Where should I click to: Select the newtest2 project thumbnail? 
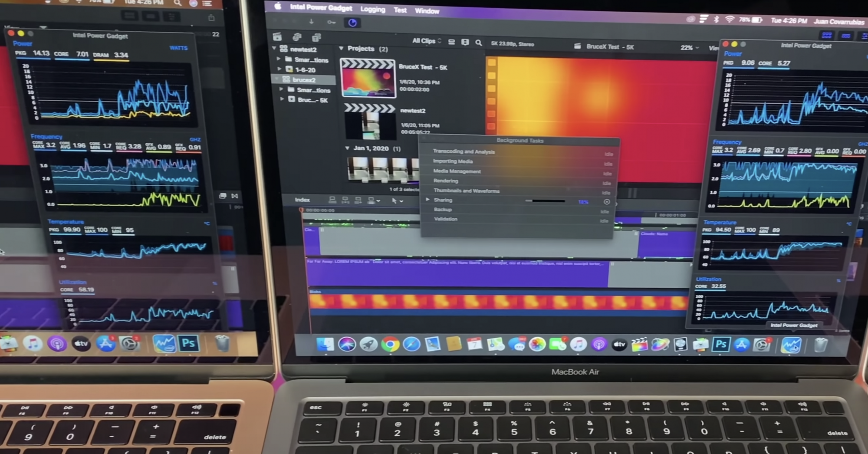click(370, 122)
